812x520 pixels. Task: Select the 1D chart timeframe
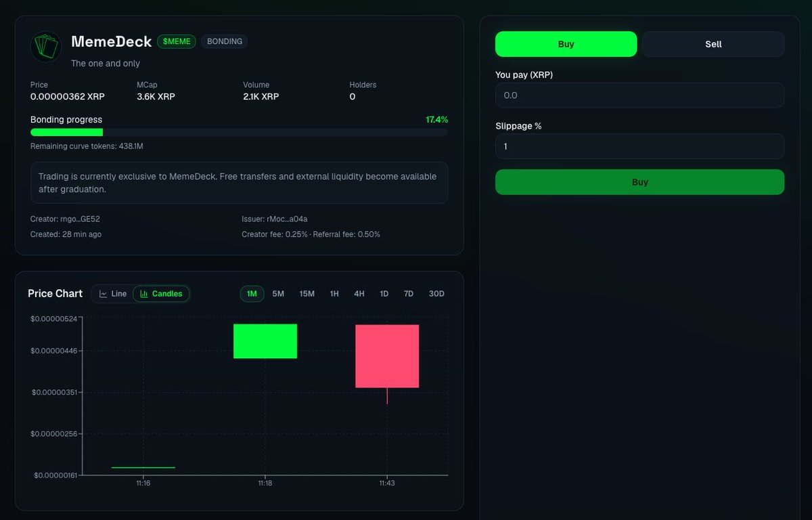pyautogui.click(x=384, y=294)
